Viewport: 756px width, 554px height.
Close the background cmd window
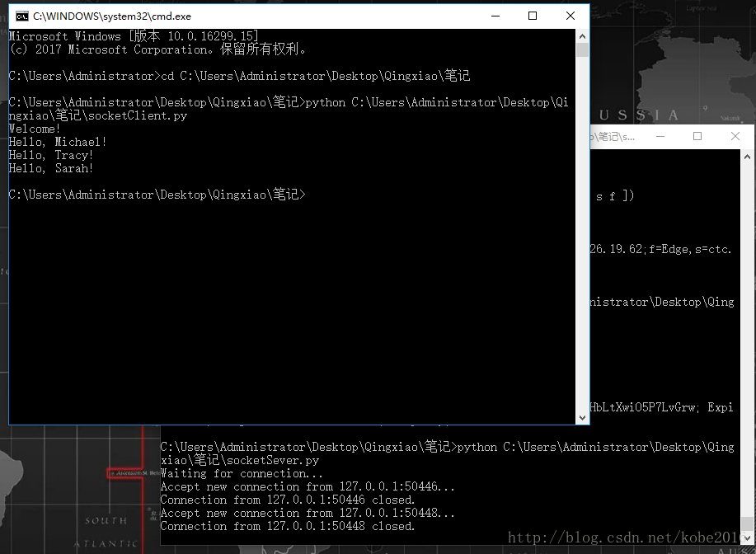point(735,137)
